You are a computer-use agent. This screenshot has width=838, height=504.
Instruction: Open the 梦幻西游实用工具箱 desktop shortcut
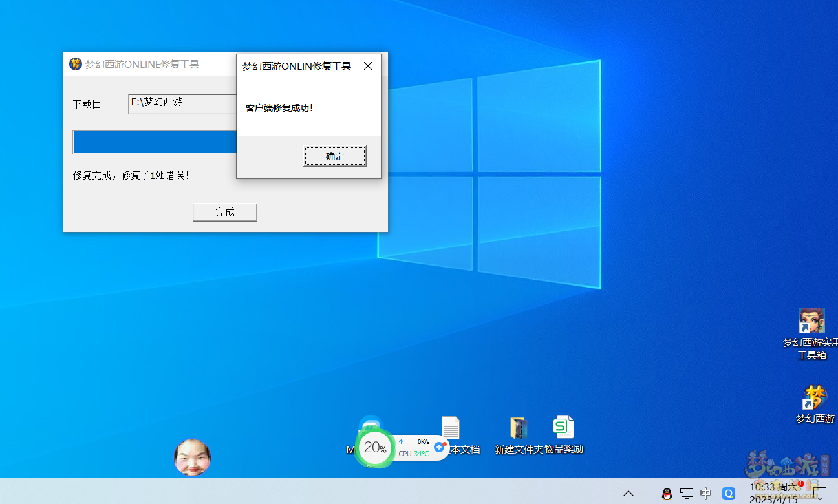pos(811,321)
